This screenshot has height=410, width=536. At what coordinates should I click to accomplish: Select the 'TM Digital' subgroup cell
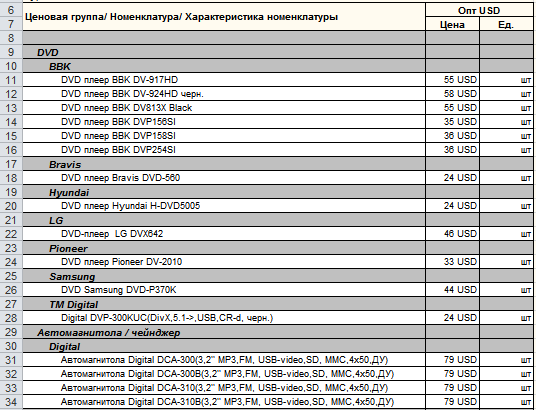point(224,304)
